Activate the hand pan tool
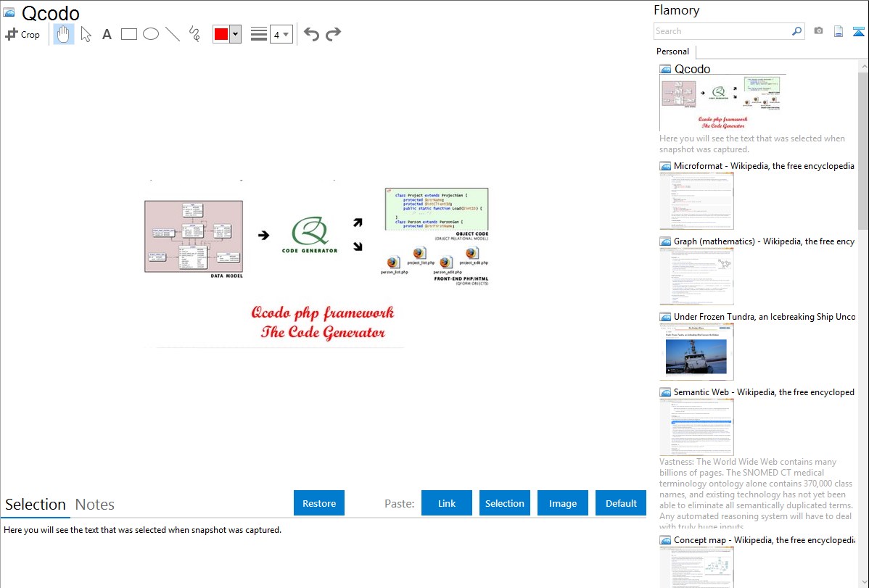The image size is (869, 588). (64, 34)
